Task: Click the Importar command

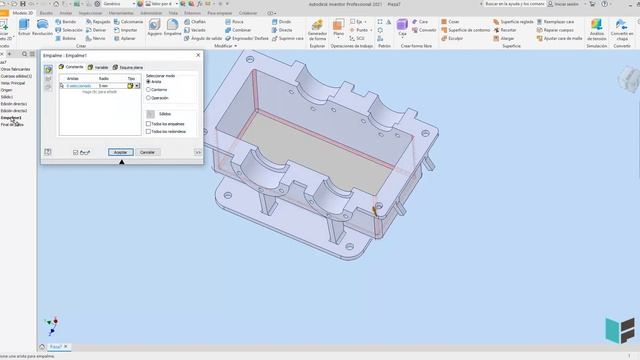Action: 126,30
